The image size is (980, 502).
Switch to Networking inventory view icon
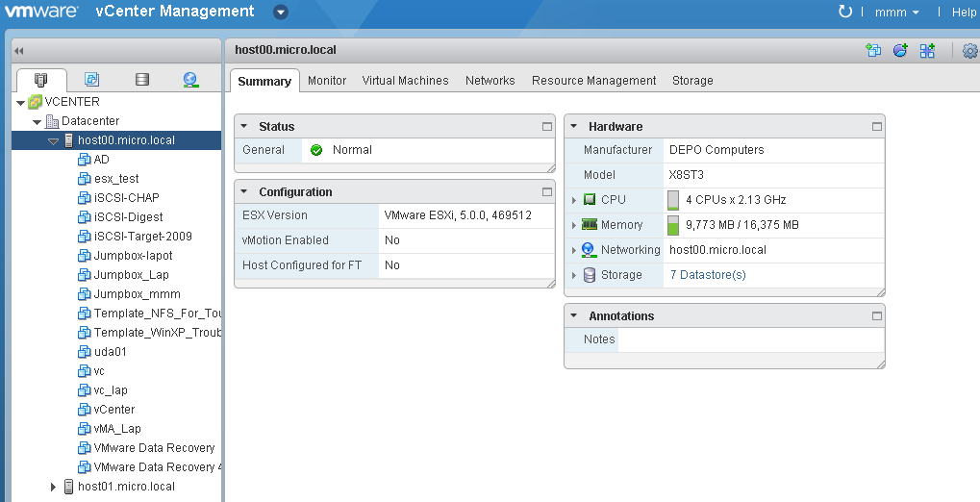(x=190, y=80)
